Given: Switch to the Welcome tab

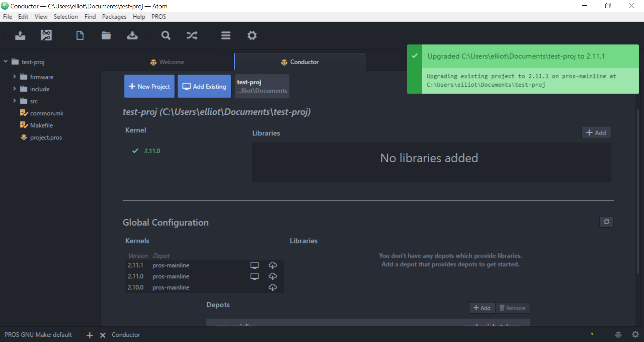Looking at the screenshot, I should 167,62.
